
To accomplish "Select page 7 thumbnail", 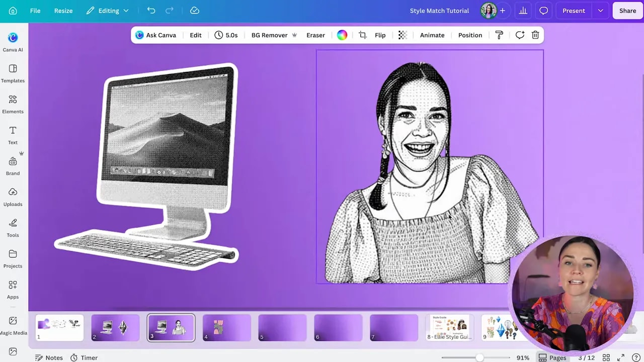I will click(x=394, y=328).
